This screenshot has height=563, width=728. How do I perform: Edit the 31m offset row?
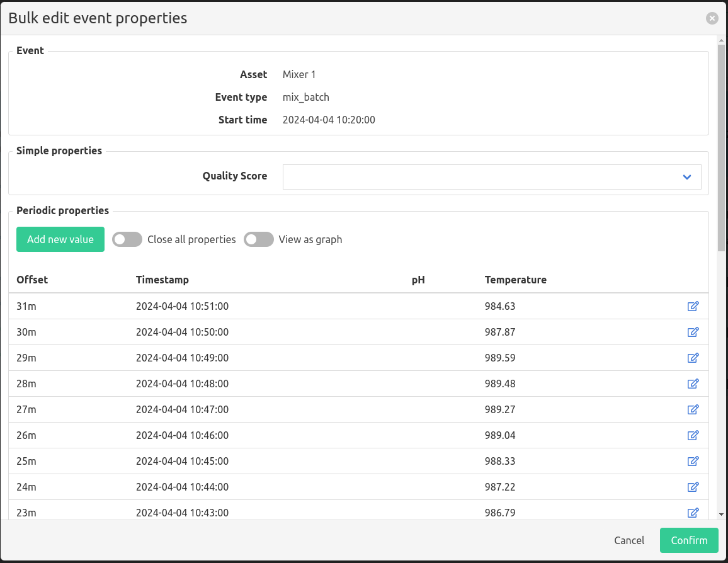(693, 306)
